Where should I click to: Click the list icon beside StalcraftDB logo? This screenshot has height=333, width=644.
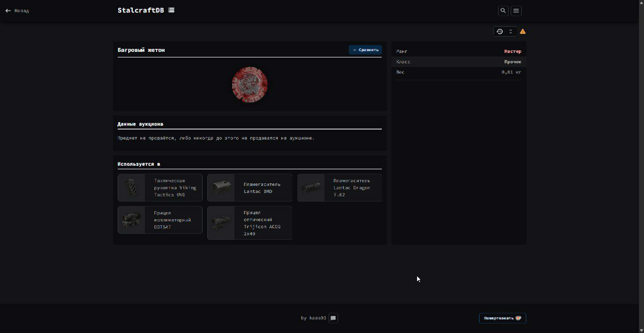point(172,10)
